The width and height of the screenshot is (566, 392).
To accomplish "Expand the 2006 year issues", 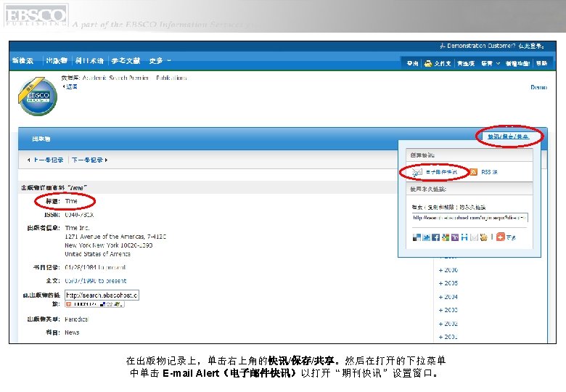I will [448, 270].
